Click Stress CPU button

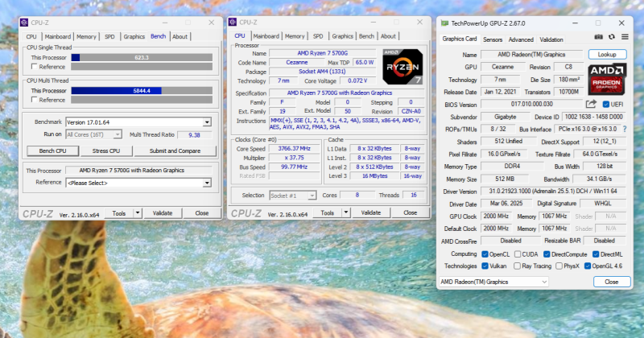pos(106,150)
